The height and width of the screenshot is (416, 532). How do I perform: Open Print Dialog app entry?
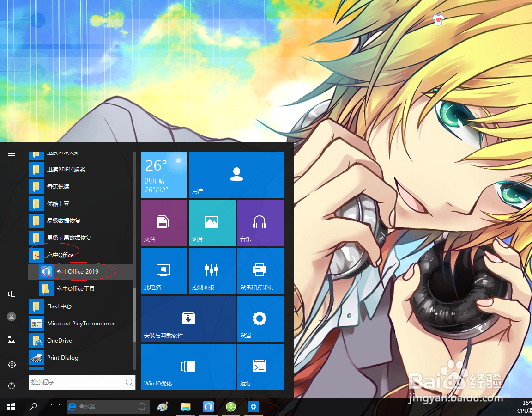pos(80,358)
